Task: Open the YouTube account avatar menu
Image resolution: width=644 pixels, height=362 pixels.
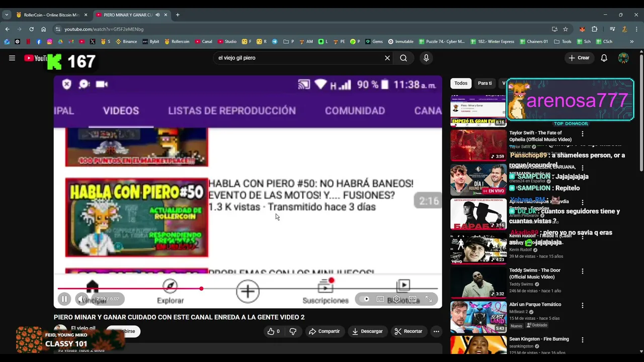Action: [623, 58]
